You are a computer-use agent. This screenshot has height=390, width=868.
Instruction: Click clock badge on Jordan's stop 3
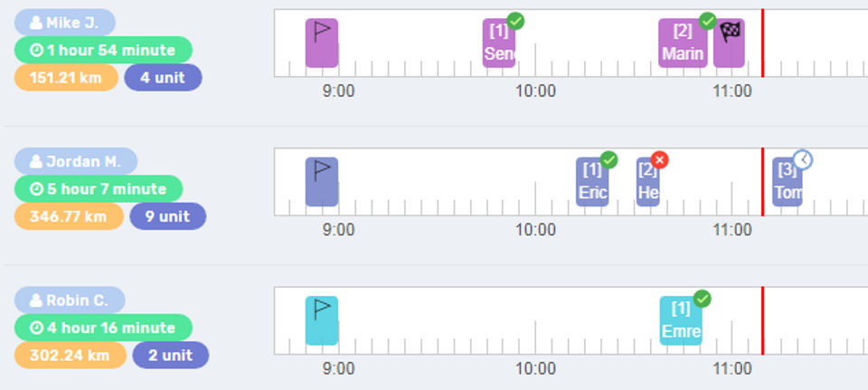point(802,160)
